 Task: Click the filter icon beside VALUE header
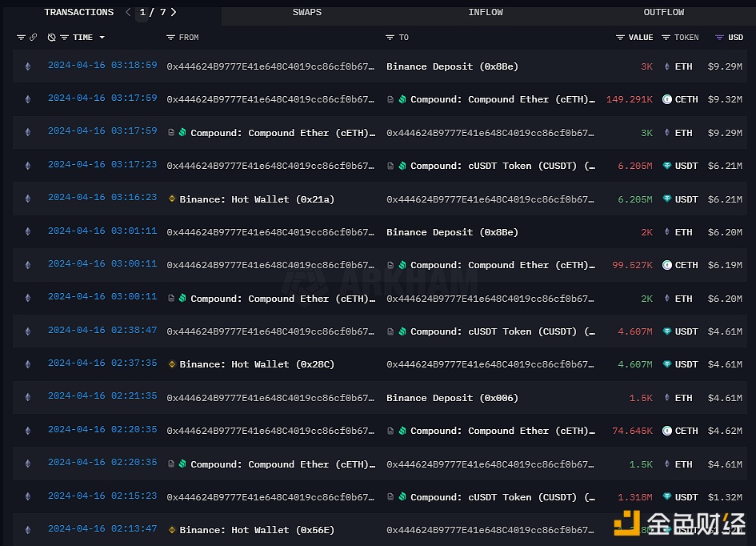[620, 38]
